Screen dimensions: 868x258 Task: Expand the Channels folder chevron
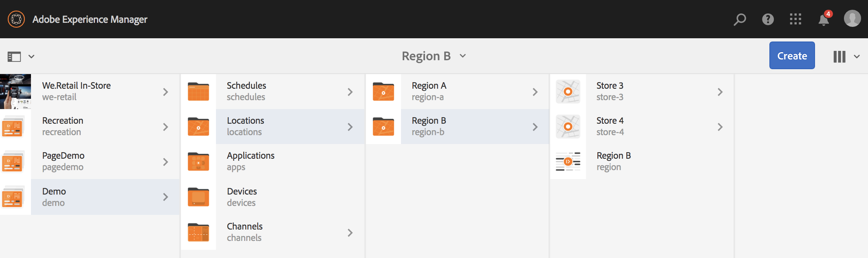[350, 232]
